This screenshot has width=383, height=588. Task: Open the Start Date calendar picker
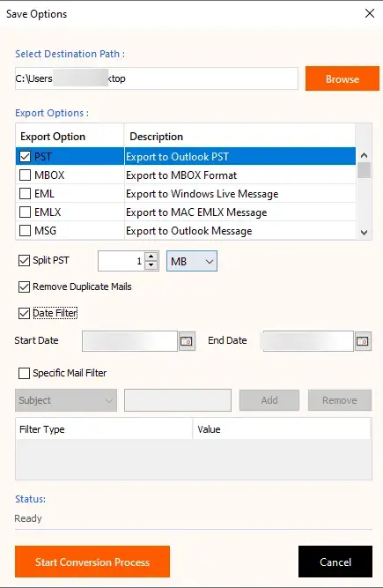[x=187, y=341]
